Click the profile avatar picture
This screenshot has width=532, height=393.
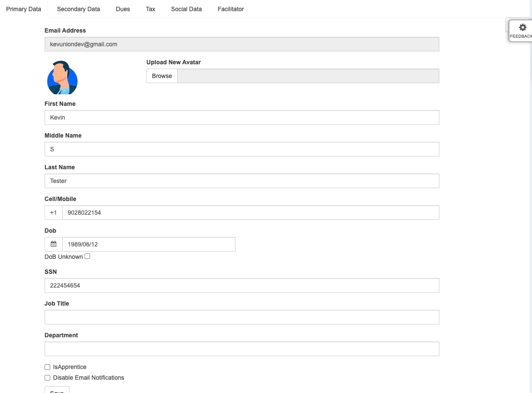coord(62,78)
